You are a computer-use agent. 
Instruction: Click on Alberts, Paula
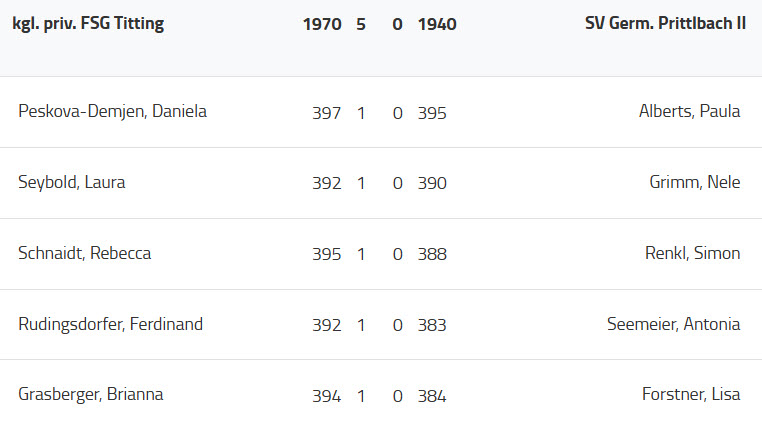(689, 111)
